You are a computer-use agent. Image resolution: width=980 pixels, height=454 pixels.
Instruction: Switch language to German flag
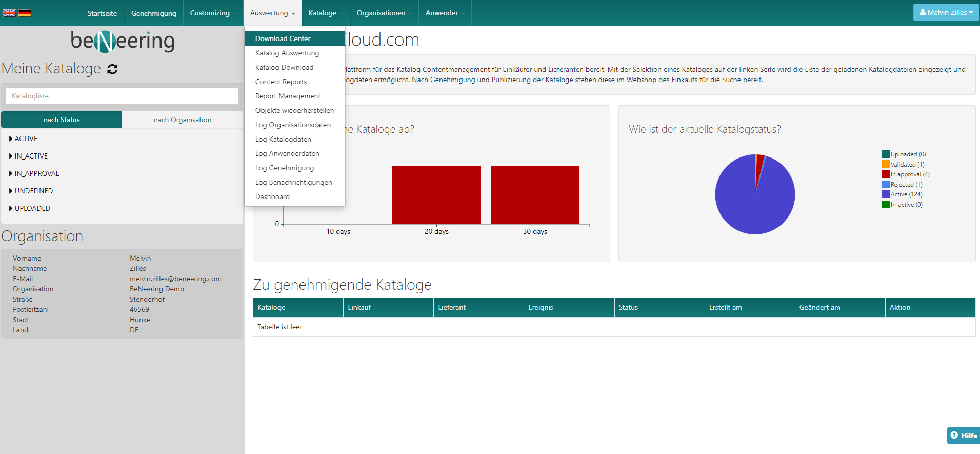(x=25, y=13)
